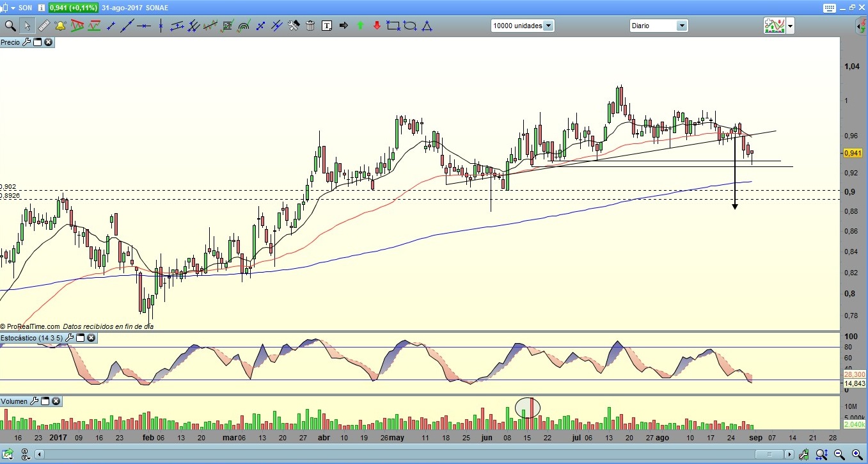The height and width of the screenshot is (464, 868).
Task: Open the alert bell tool
Action: click(60, 26)
